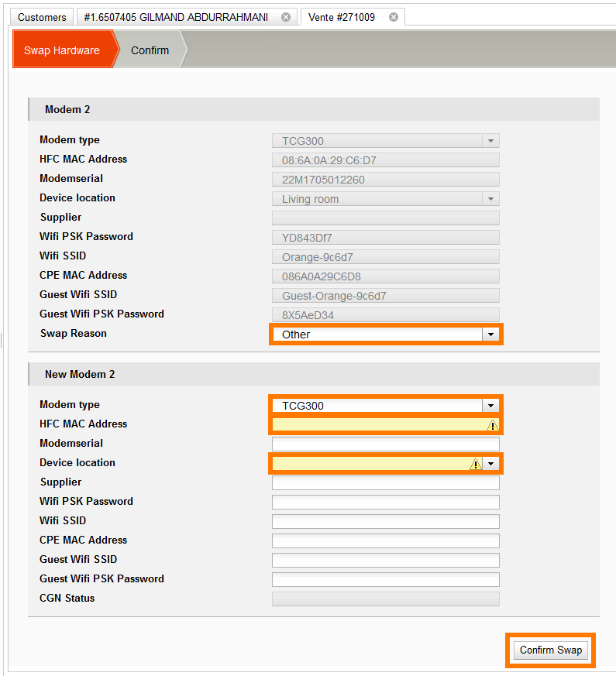Focus the new Modemserial input field

point(385,444)
